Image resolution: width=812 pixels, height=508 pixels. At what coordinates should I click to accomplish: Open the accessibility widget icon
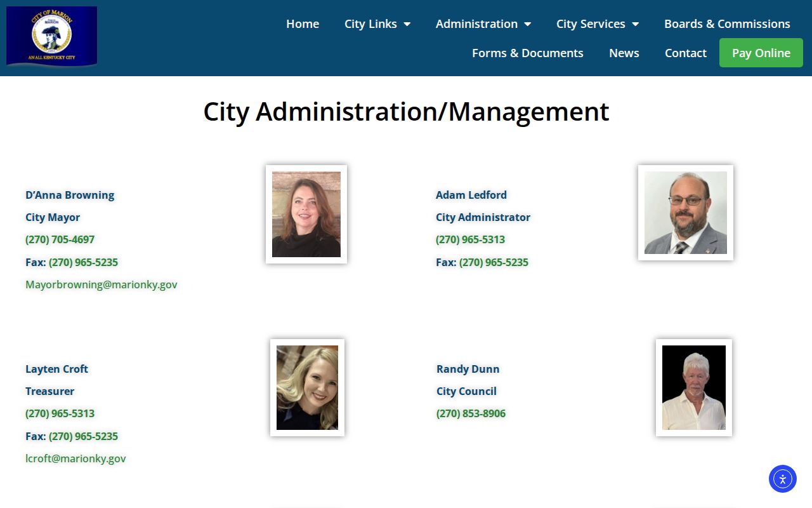click(x=782, y=479)
